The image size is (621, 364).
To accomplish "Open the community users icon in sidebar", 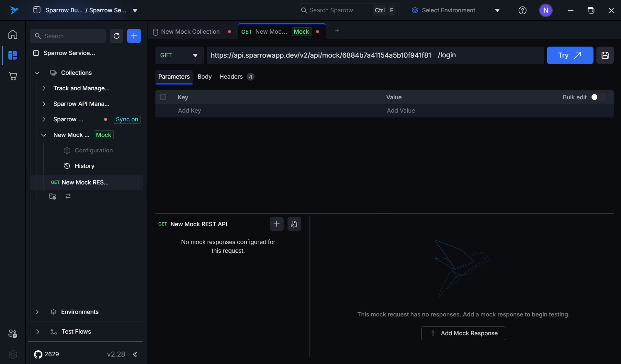I will (13, 334).
